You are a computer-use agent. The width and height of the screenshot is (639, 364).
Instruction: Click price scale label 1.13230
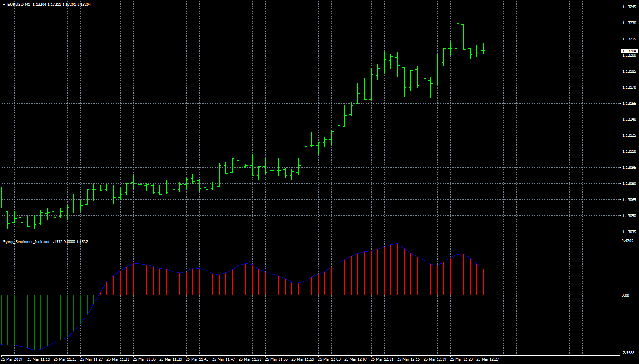click(629, 23)
